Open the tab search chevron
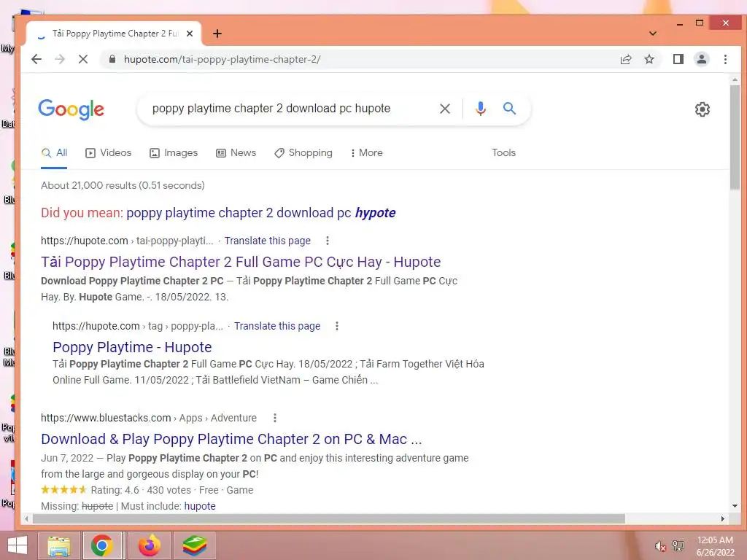 [653, 34]
